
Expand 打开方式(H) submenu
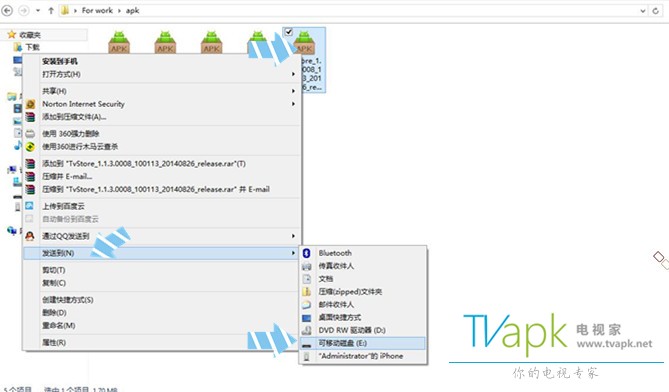click(x=162, y=74)
